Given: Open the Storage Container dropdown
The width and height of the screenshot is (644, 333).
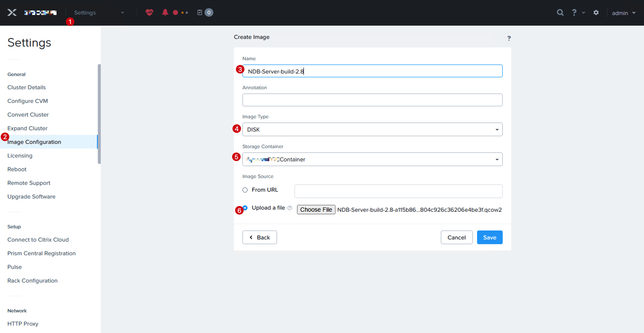Looking at the screenshot, I should click(372, 159).
